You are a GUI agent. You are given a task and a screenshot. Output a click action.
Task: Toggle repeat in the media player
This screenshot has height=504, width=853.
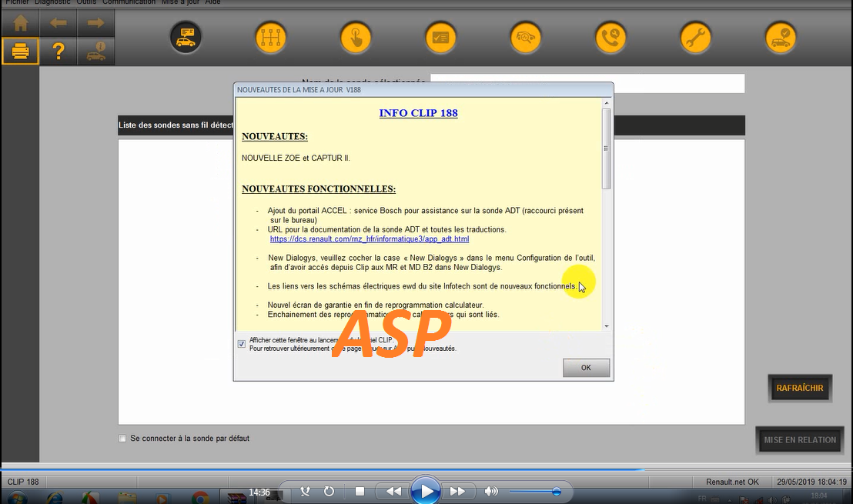329,492
